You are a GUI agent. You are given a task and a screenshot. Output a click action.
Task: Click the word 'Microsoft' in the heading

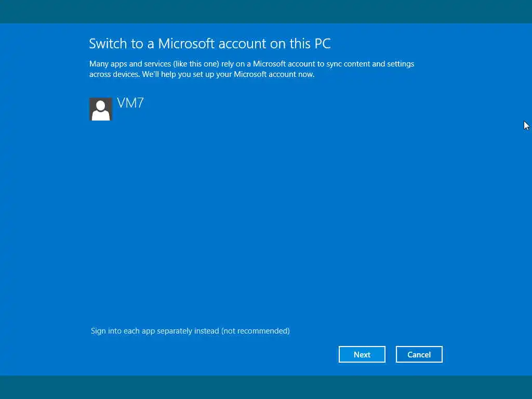click(x=187, y=44)
